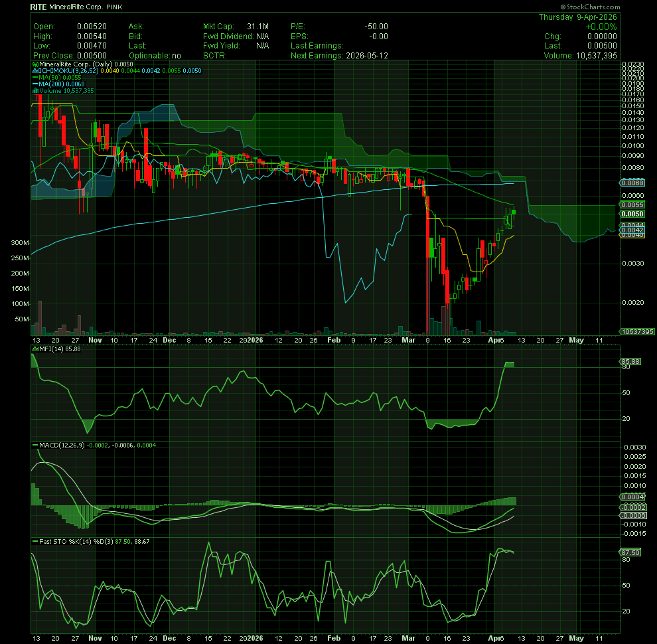Click the Bid label
This screenshot has width=657, height=644.
pos(136,37)
